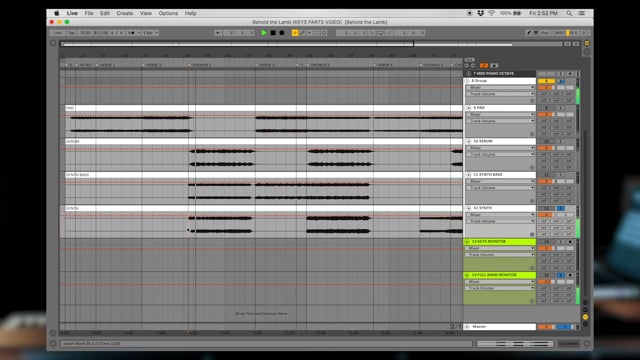640x360 pixels.
Task: Start playback with the green Play button
Action: pyautogui.click(x=264, y=33)
